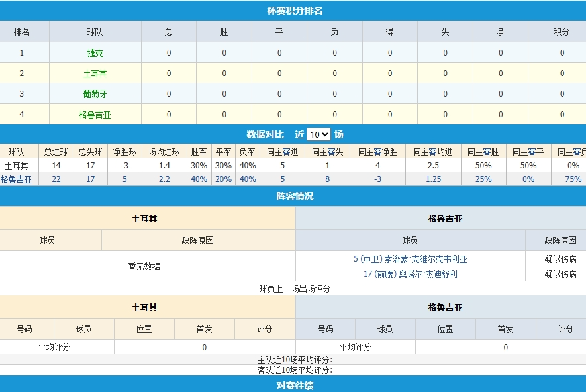This screenshot has width=586, height=392.
Task: Open the 土耳其 team page link
Action: tap(95, 74)
